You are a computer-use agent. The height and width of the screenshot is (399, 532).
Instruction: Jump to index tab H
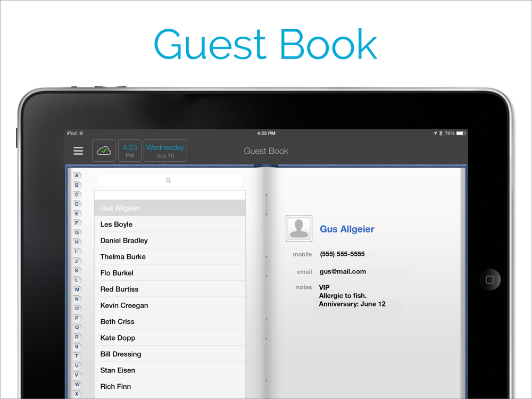[77, 242]
